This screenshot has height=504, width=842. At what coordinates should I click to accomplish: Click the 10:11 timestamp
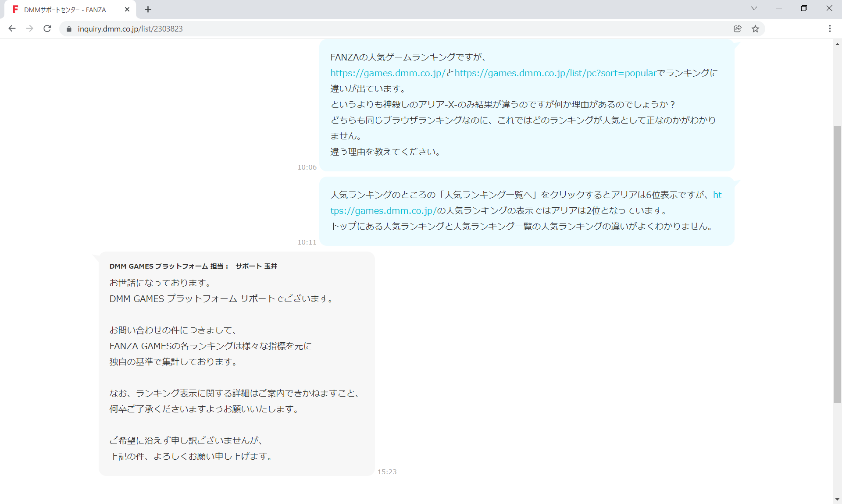[x=307, y=242]
